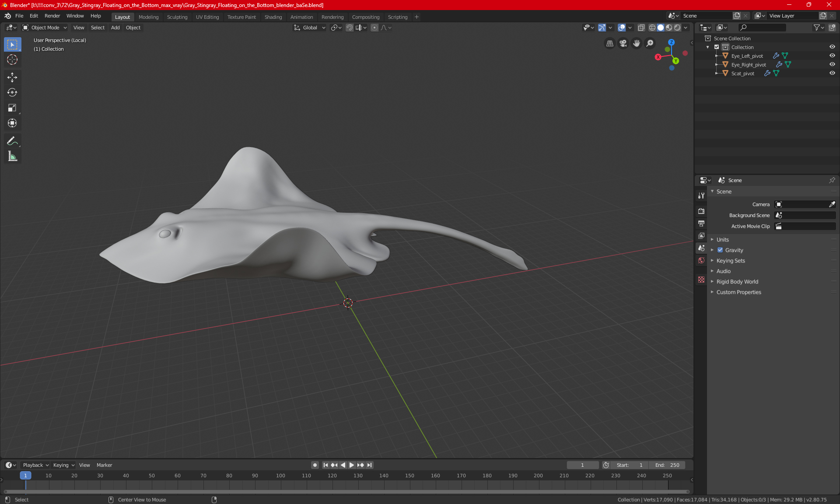This screenshot has height=504, width=840.
Task: Toggle auto keying record button
Action: coord(315,465)
